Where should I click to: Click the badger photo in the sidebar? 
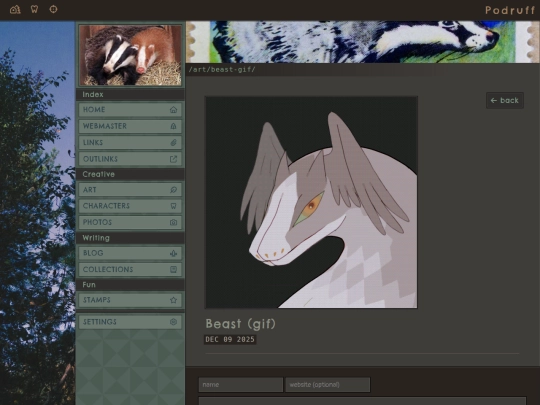tap(130, 55)
